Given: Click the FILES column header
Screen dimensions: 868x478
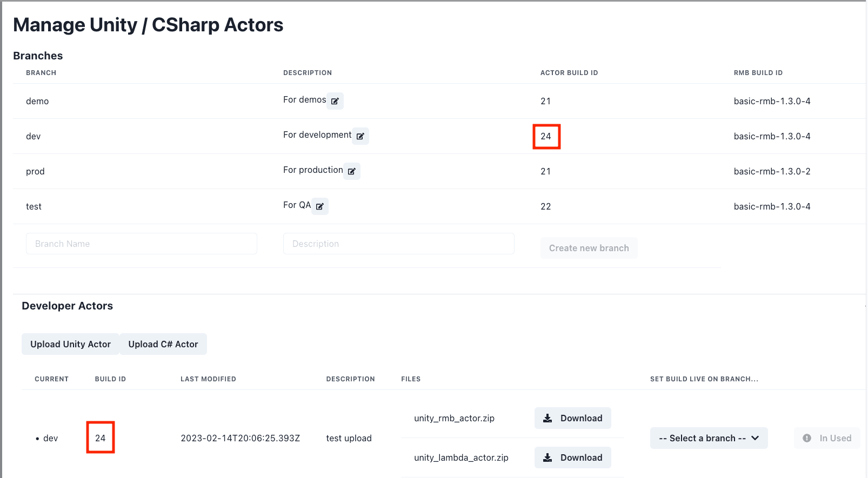Looking at the screenshot, I should point(411,379).
